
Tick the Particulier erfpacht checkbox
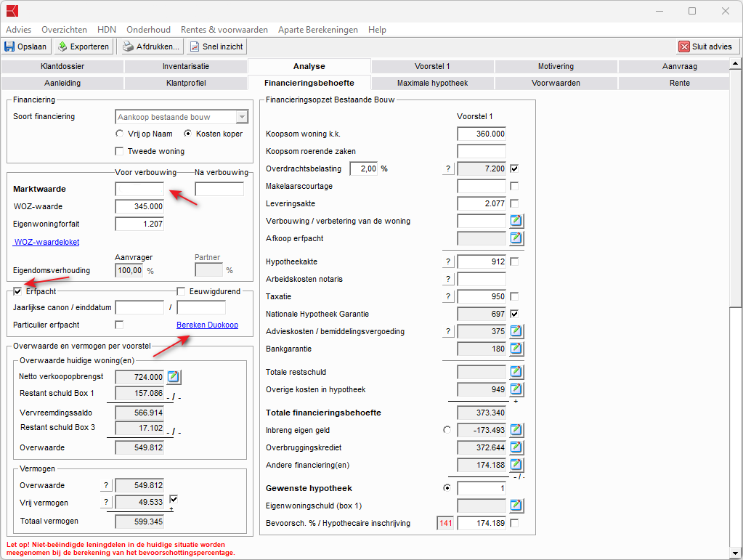pos(119,325)
